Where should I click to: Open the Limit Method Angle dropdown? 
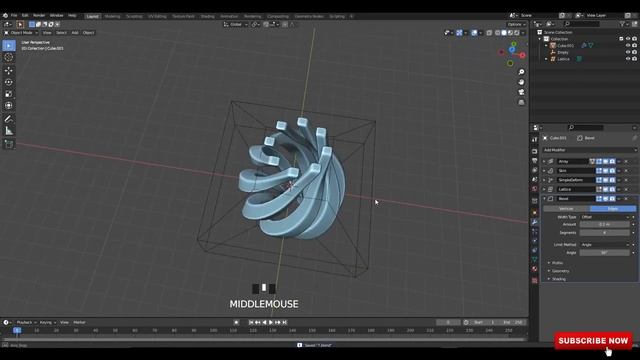[x=605, y=245]
